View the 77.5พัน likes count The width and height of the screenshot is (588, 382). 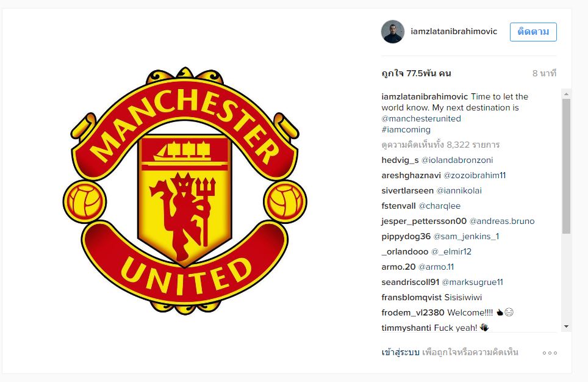pyautogui.click(x=416, y=73)
